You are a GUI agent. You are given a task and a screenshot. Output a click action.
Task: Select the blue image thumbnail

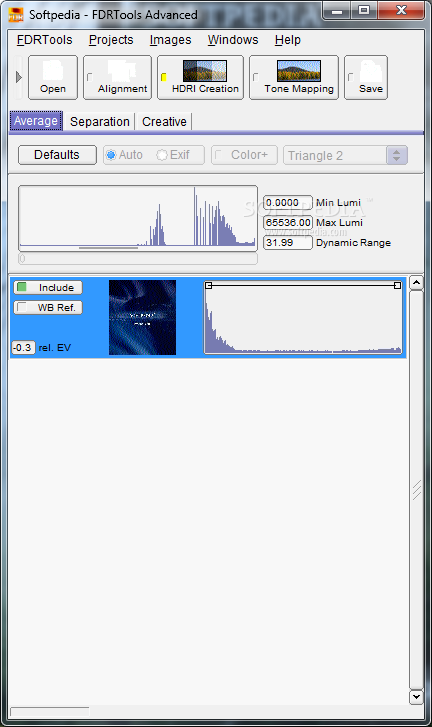coord(142,318)
